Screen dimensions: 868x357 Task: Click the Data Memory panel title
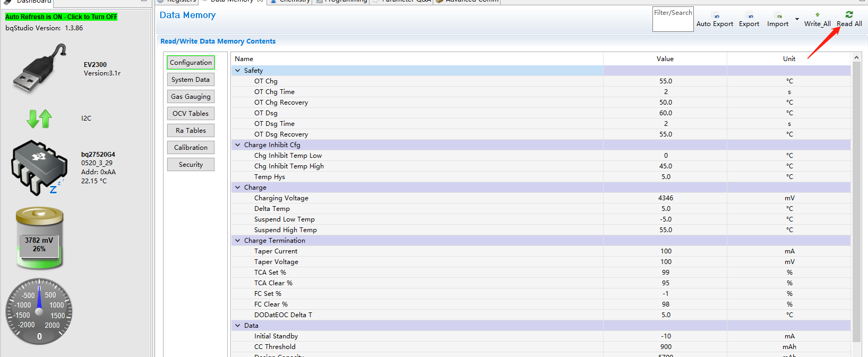click(187, 15)
